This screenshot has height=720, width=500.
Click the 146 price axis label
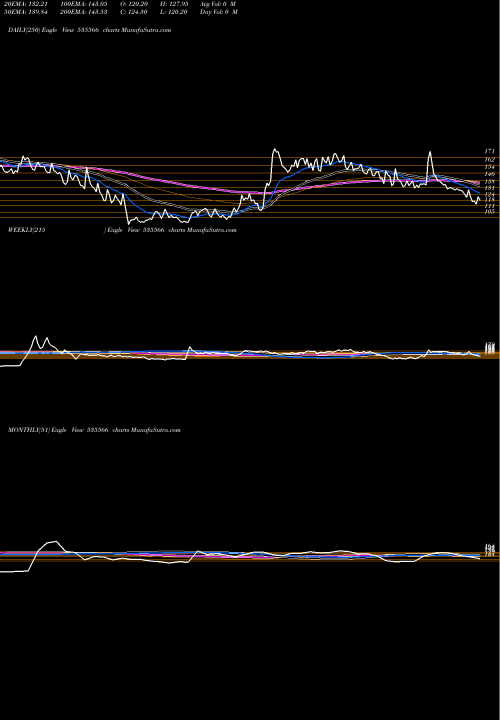[x=489, y=174]
